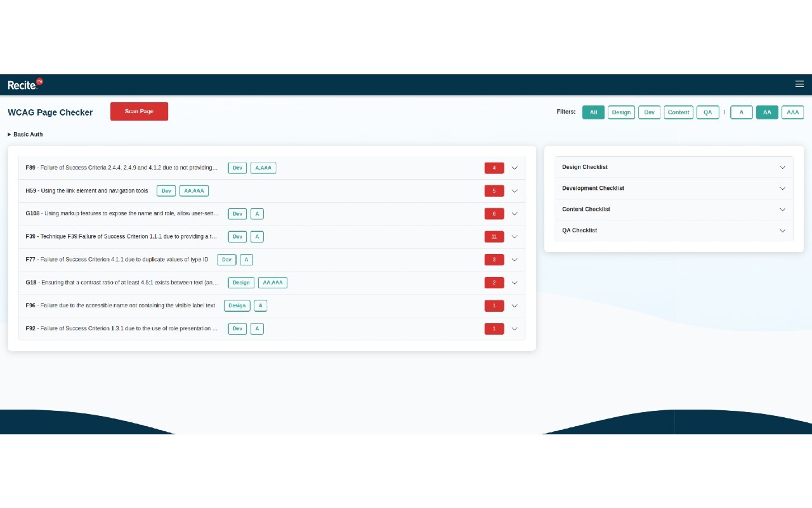Click the red count badge 3 on F77
Image resolution: width=812 pixels, height=508 pixels.
(494, 260)
